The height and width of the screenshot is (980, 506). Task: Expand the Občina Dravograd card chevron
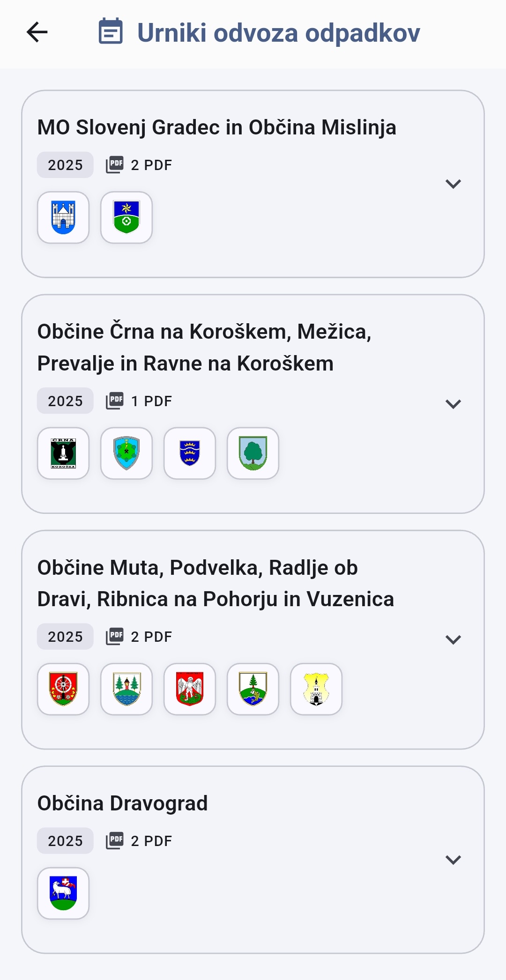click(453, 860)
